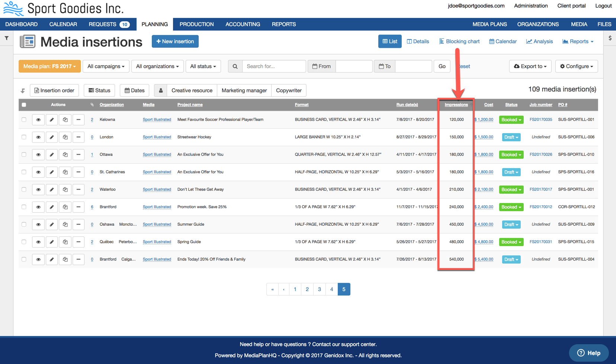Click the filter funnel icon in left sidebar
616x364 pixels.
7,38
